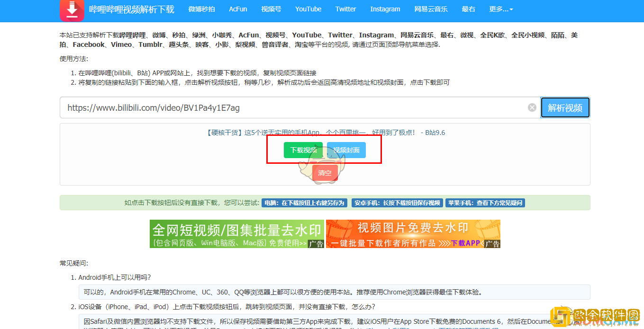Click the 电脑: 在下载按钮上右键另存为 tag
This screenshot has width=644, height=329.
[x=304, y=203]
